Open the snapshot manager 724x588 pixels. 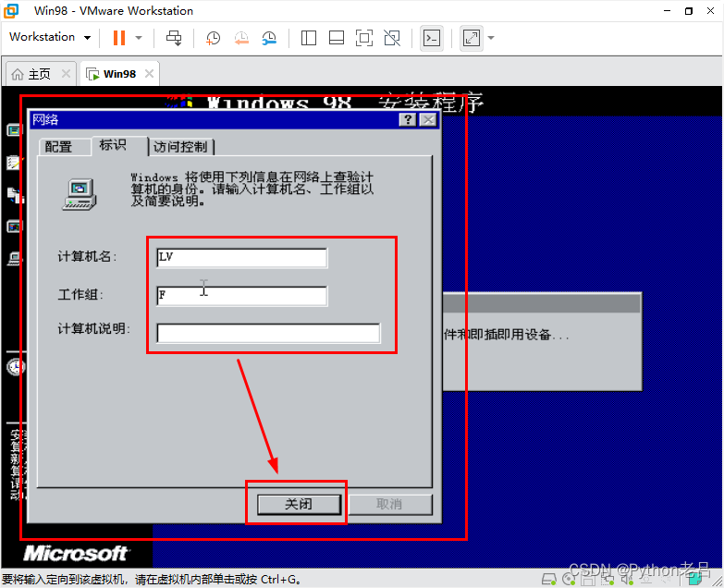[x=269, y=38]
